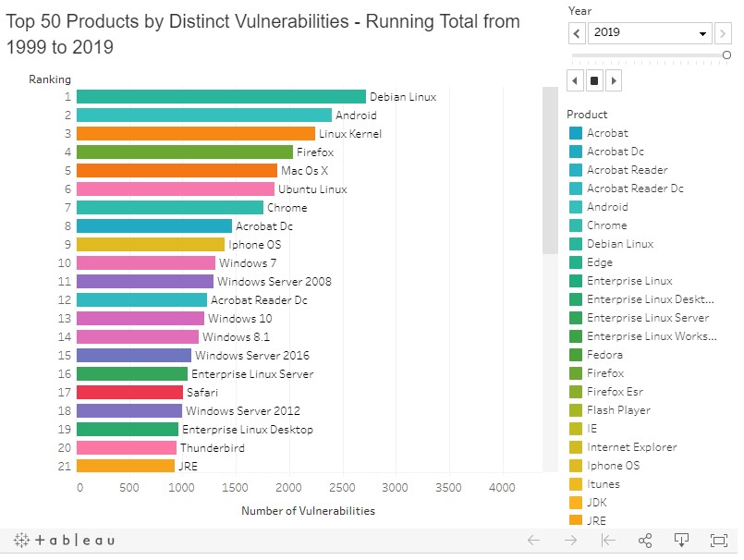
Task: Click the Thunderbird pink bar
Action: click(127, 448)
